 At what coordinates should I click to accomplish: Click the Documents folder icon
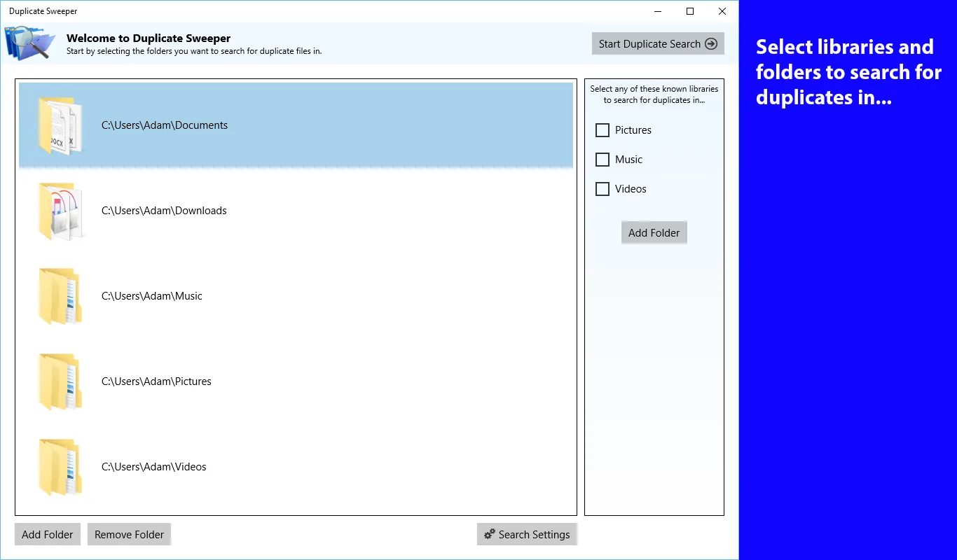(60, 126)
